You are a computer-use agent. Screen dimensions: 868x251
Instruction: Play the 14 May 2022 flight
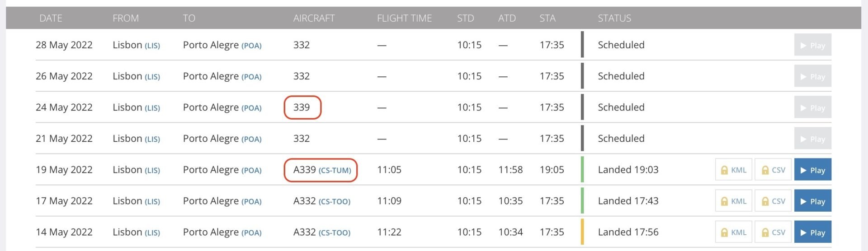pyautogui.click(x=812, y=232)
